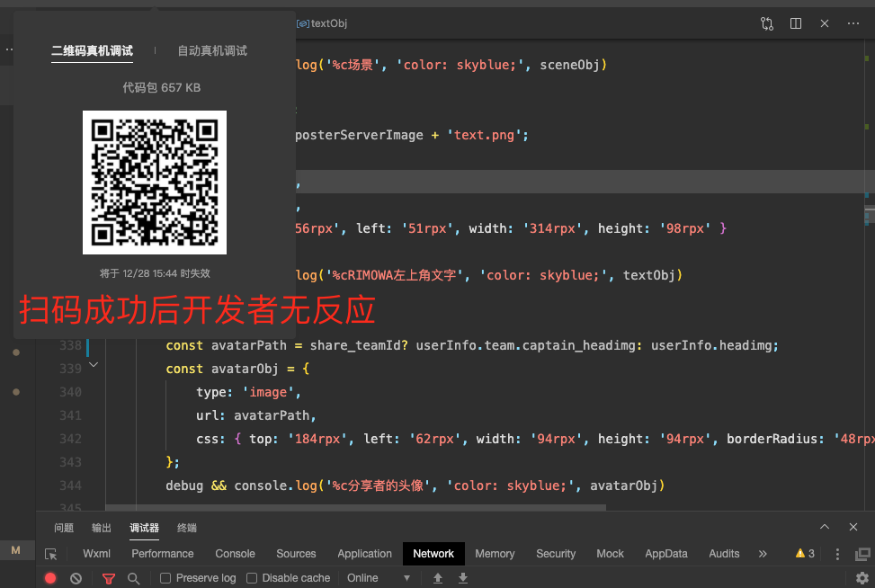Screen dimensions: 875x588
Task: Click the M git status indicator
Action: (x=15, y=550)
